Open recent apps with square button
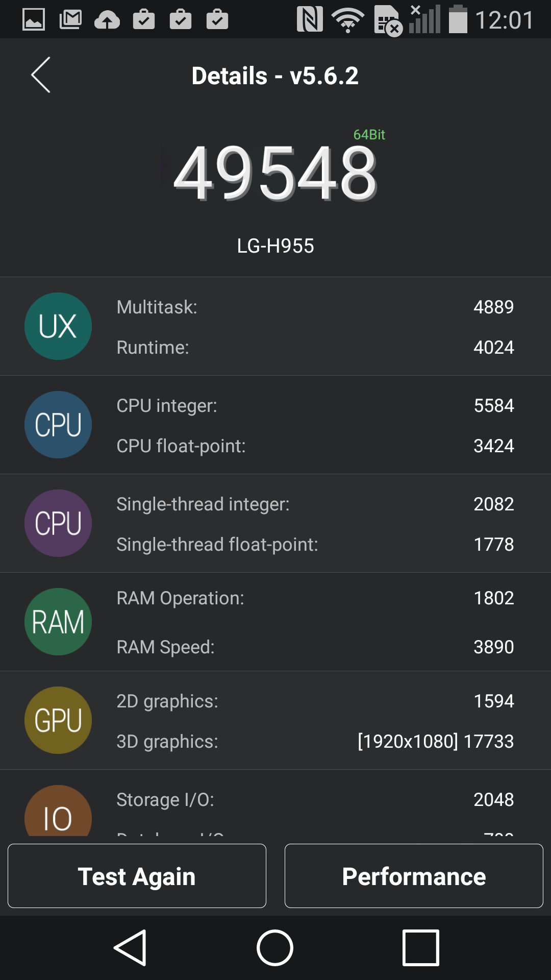The height and width of the screenshot is (980, 551). coord(421,948)
